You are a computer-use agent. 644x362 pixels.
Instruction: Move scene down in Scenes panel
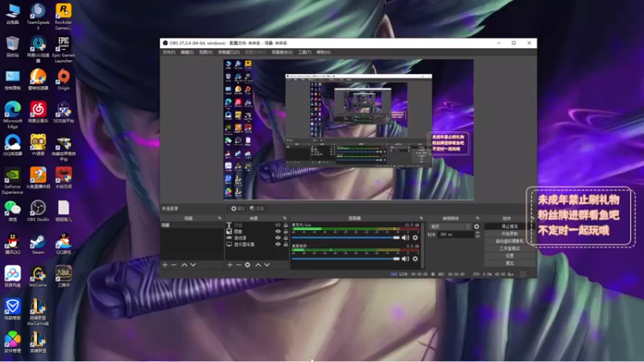pos(193,265)
